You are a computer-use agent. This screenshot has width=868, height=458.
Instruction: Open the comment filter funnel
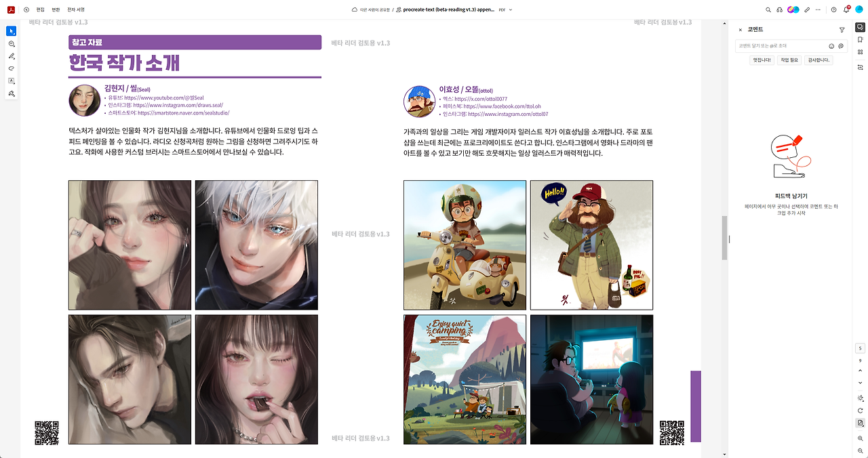click(842, 30)
